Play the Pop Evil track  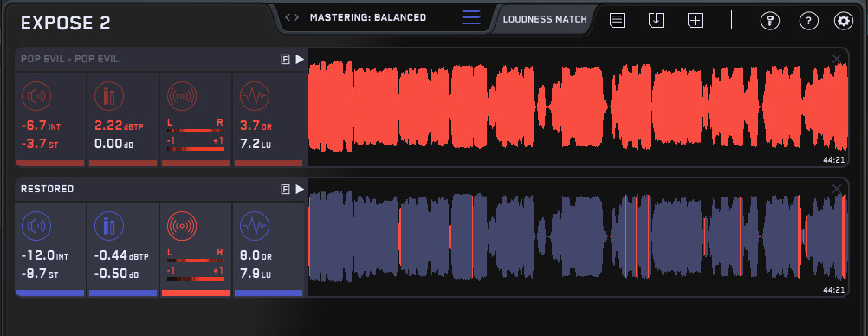click(x=300, y=59)
